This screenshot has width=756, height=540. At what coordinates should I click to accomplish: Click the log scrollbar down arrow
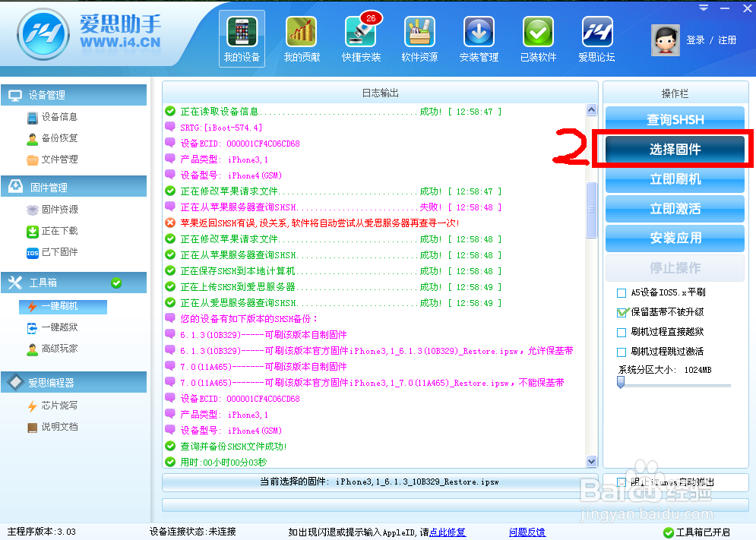point(593,461)
